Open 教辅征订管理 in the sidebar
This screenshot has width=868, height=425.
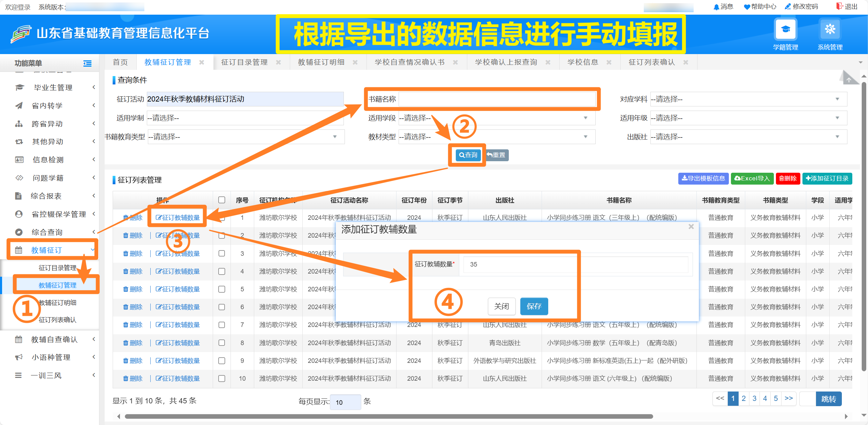[58, 285]
